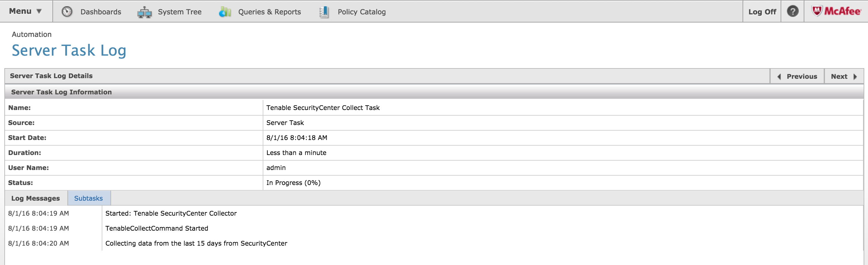Open the Dashboards link

pos(101,12)
